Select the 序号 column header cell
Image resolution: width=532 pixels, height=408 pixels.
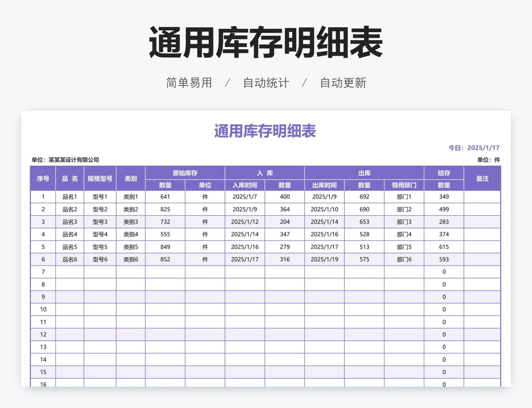click(x=43, y=179)
